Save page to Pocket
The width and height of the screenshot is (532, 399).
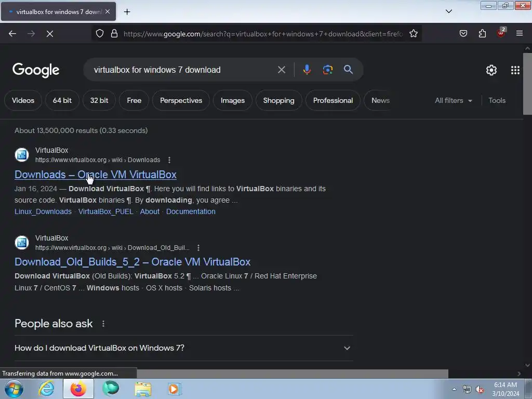tap(463, 34)
